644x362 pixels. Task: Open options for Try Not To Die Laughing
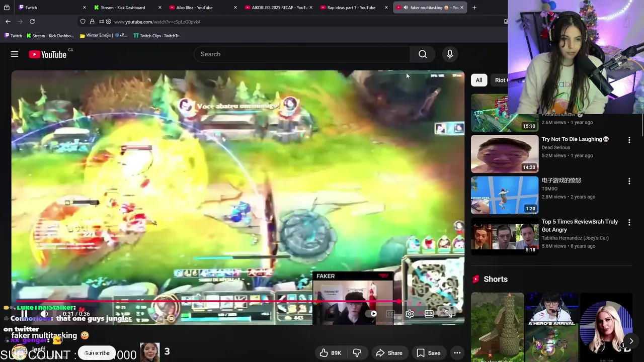629,140
